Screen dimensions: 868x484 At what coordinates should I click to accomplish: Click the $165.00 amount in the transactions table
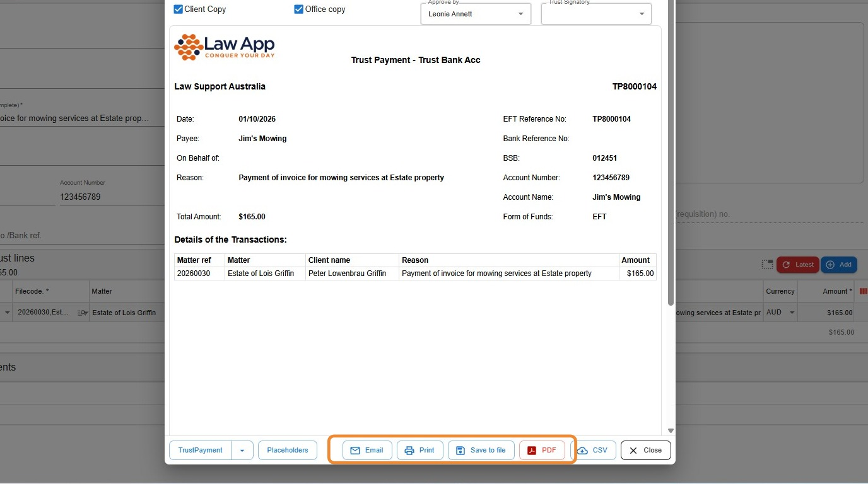(640, 274)
